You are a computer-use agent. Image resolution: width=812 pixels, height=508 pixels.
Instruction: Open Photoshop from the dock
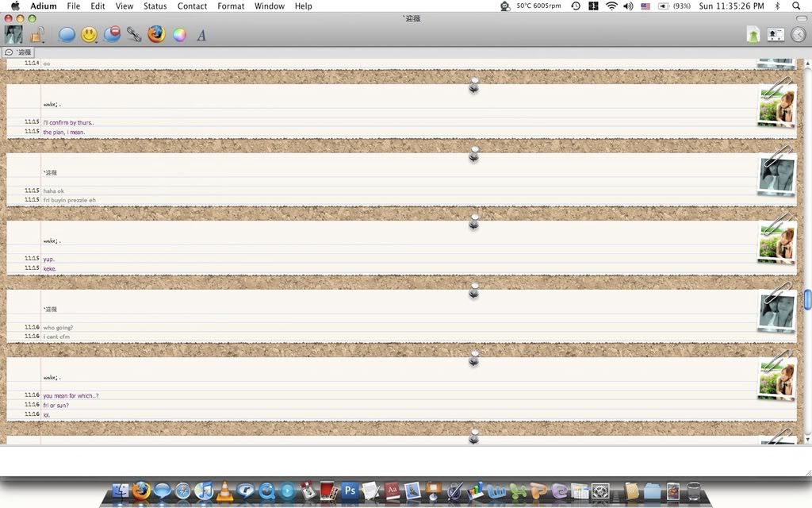350,491
